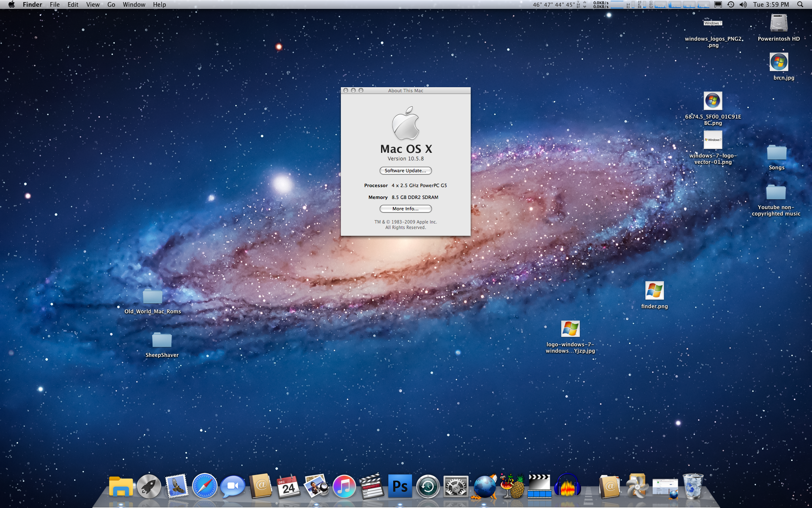
Task: Open the Trash in the Dock
Action: tap(693, 486)
